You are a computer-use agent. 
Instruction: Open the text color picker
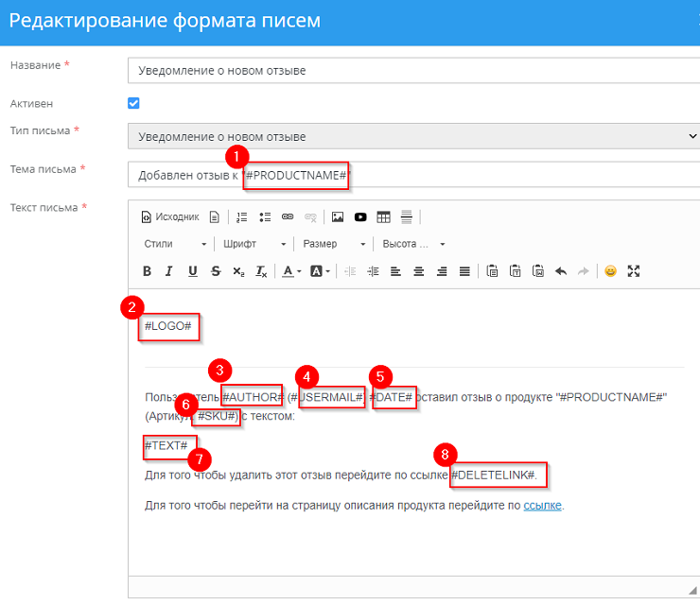(290, 271)
